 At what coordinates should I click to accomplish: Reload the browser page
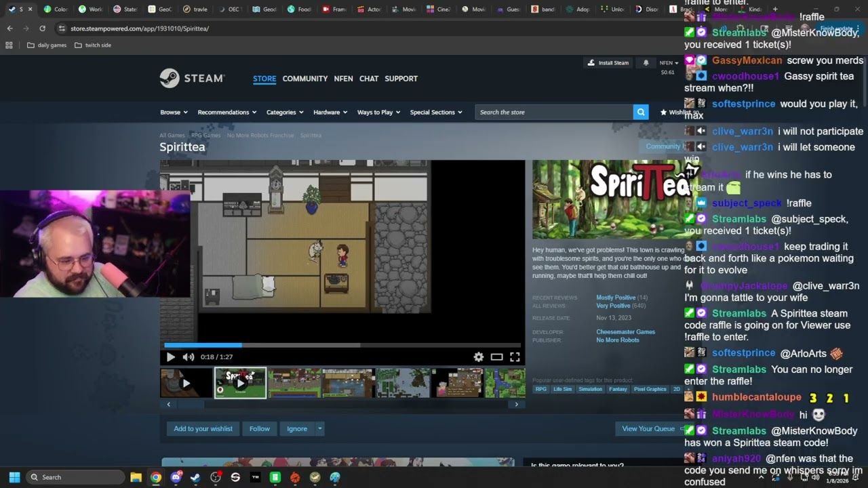tap(42, 28)
